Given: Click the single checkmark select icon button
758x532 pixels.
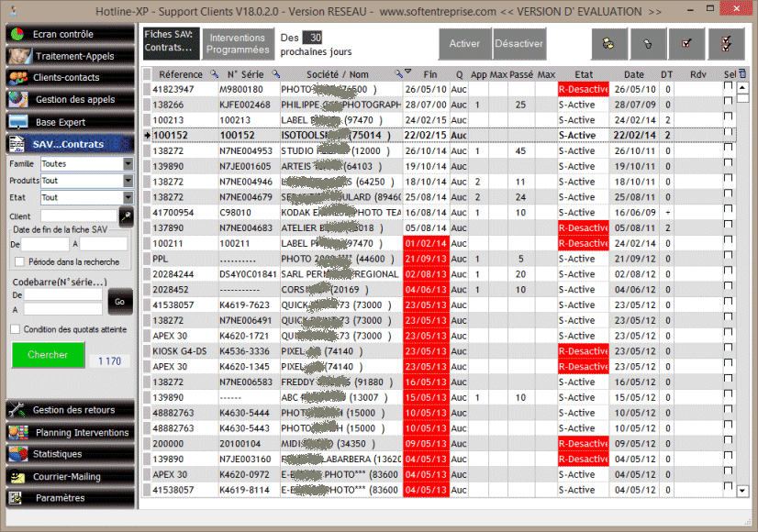Looking at the screenshot, I should click(x=686, y=43).
